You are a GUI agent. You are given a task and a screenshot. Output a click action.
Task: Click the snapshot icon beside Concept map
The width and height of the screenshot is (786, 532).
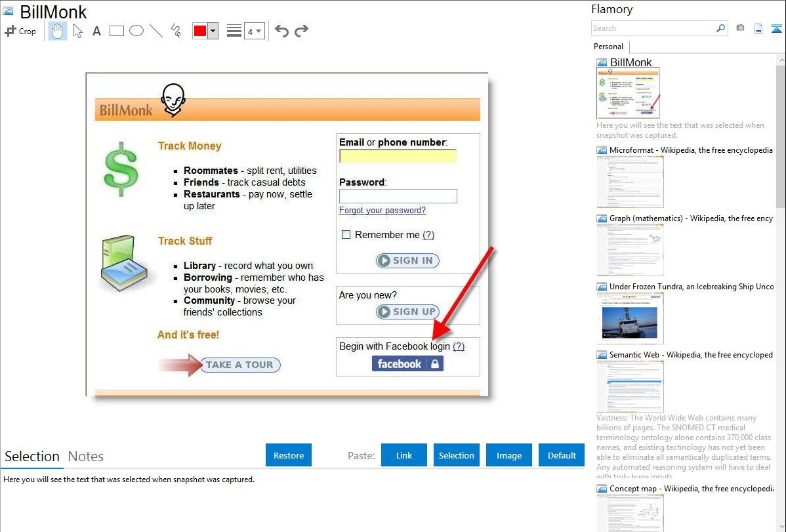[602, 489]
